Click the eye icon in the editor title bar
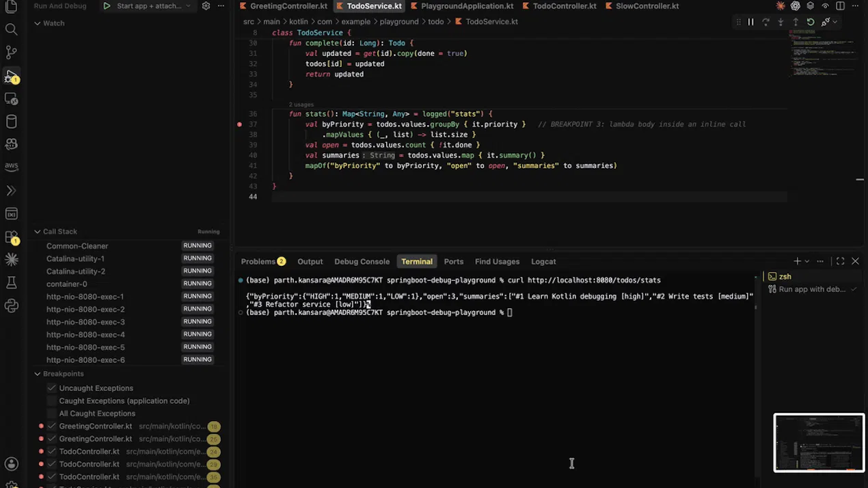 825,6
